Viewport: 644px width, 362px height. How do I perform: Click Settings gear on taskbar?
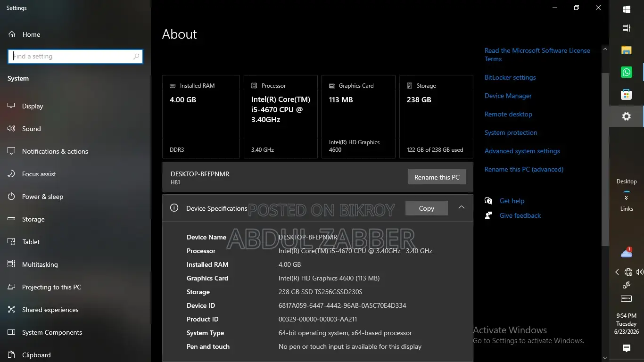pos(627,116)
